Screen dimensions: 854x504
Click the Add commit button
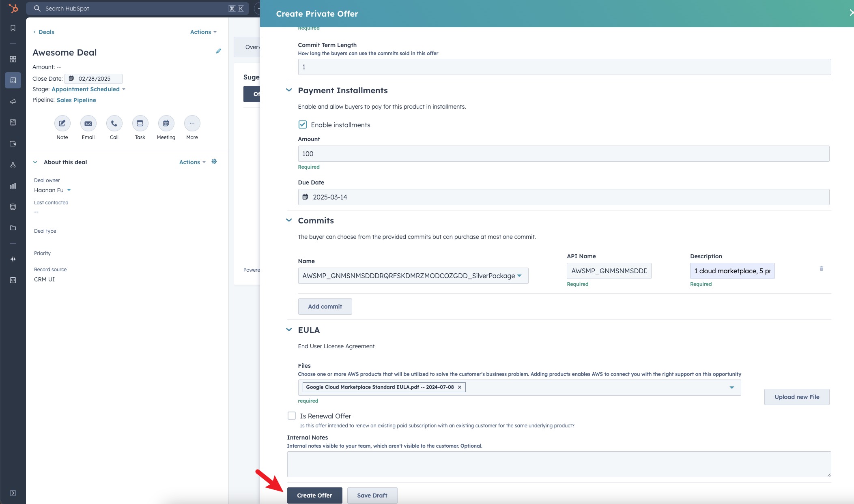(x=325, y=307)
